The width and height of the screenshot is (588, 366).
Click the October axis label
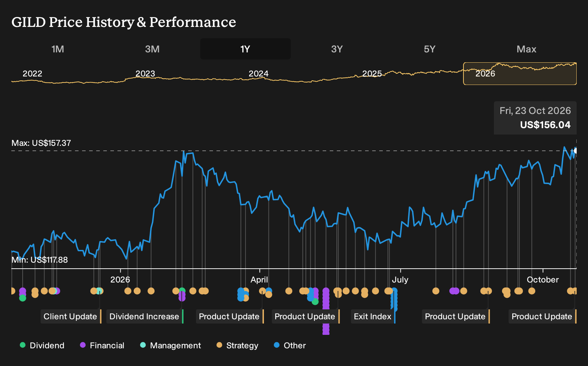click(543, 280)
